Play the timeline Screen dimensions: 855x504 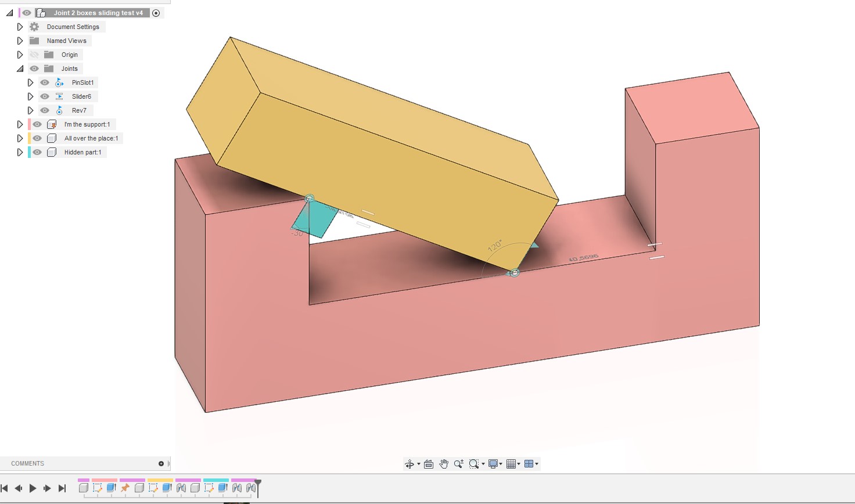[33, 488]
